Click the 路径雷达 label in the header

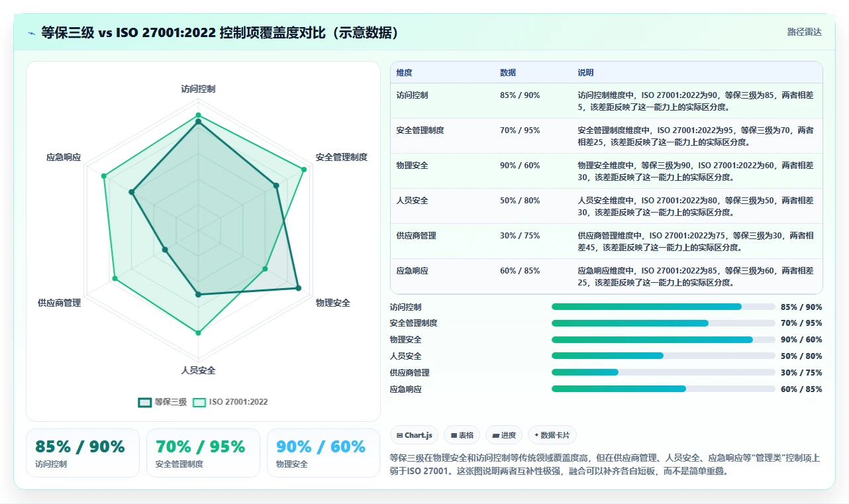804,32
